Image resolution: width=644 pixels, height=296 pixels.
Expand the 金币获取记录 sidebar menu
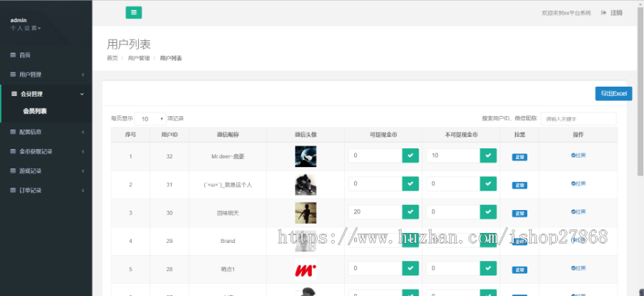pyautogui.click(x=46, y=151)
